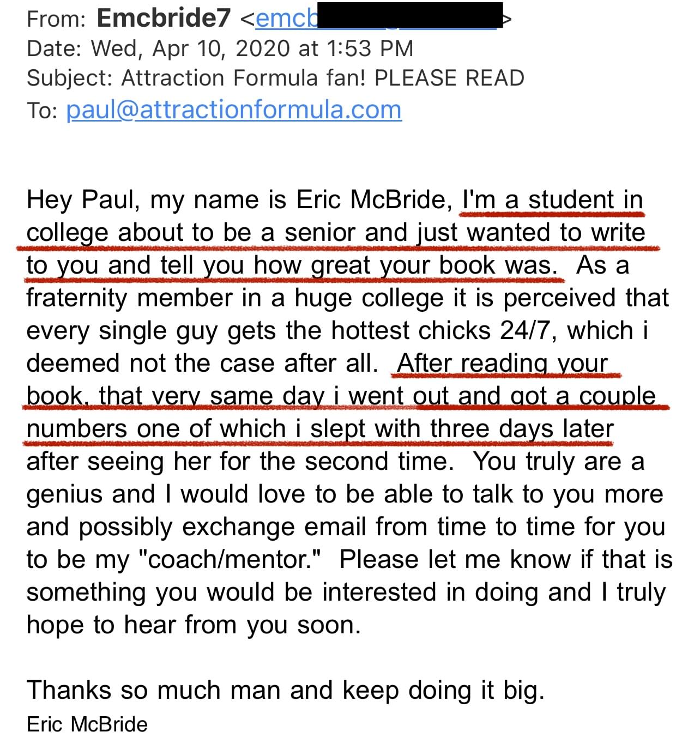Click the word "genius" in the body

pos(65,495)
